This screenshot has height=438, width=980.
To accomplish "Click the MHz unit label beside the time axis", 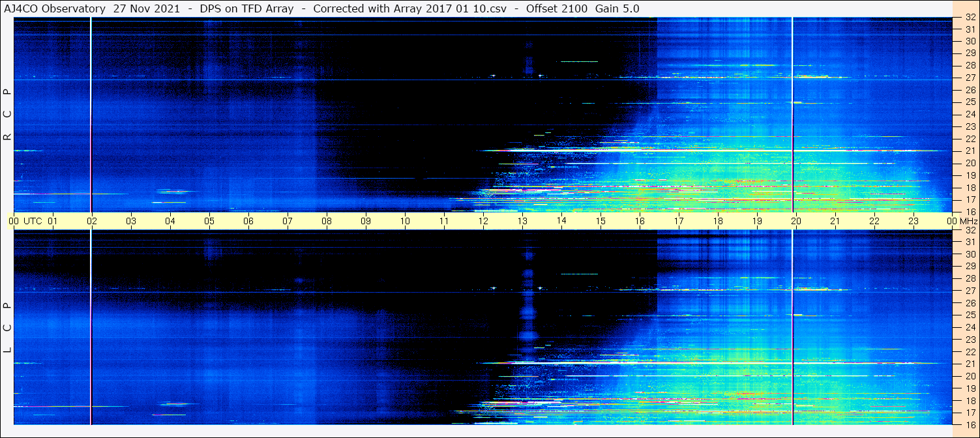I will 967,221.
